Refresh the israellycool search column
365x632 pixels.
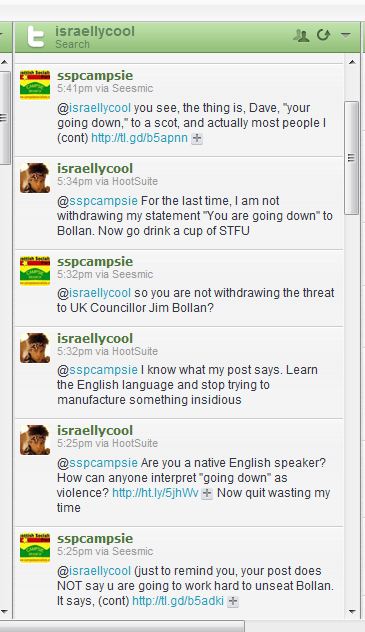[x=324, y=35]
